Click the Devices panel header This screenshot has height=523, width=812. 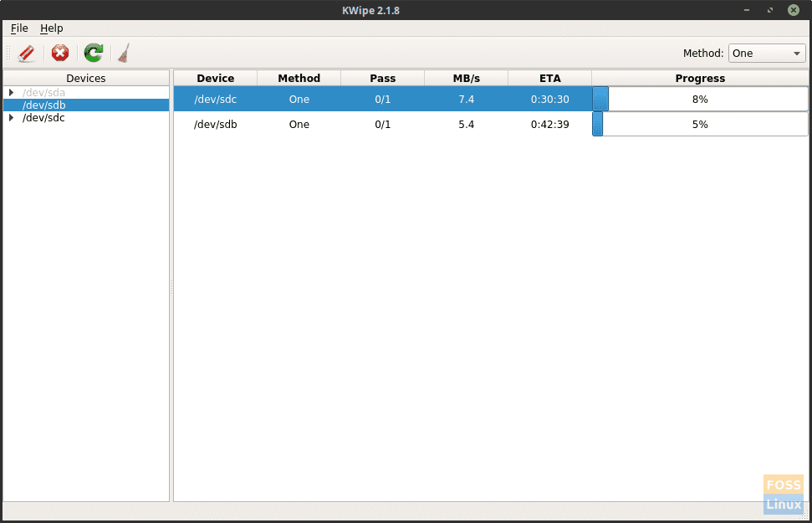(x=86, y=79)
